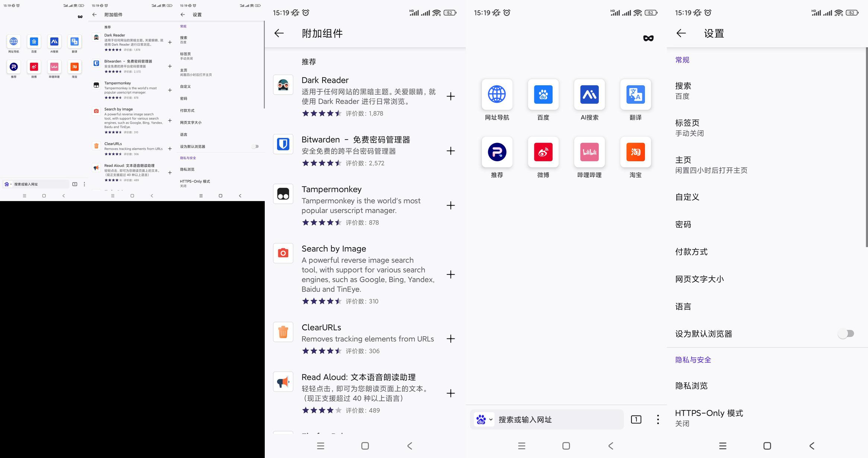Open 标签页 setting in large settings screen
The height and width of the screenshot is (458, 868).
pos(766,128)
